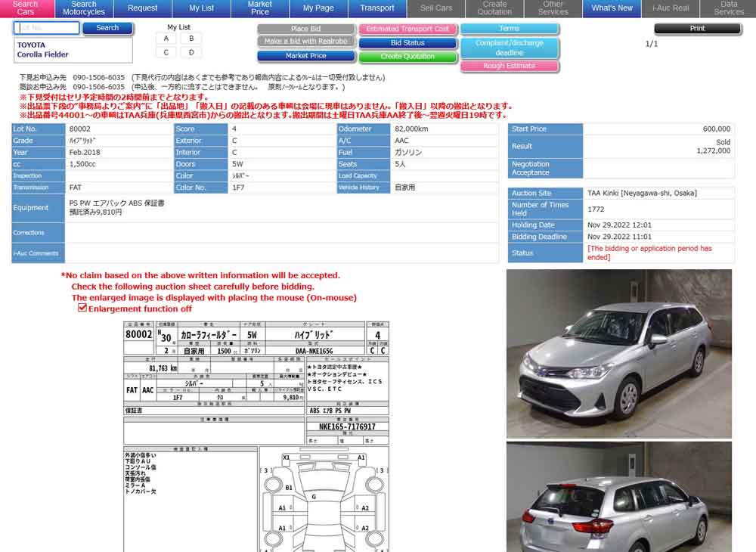Click the auction site TAA Kinki text
Image resolution: width=756 pixels, height=552 pixels.
[x=642, y=194]
